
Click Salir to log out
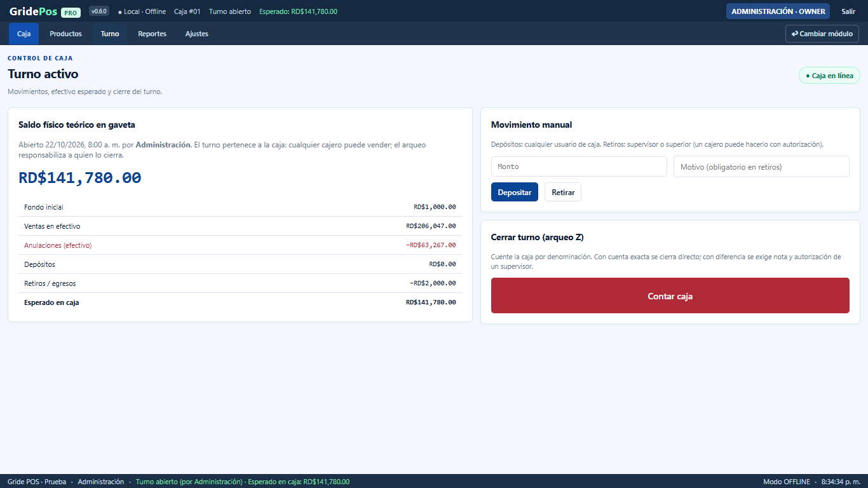click(x=848, y=11)
